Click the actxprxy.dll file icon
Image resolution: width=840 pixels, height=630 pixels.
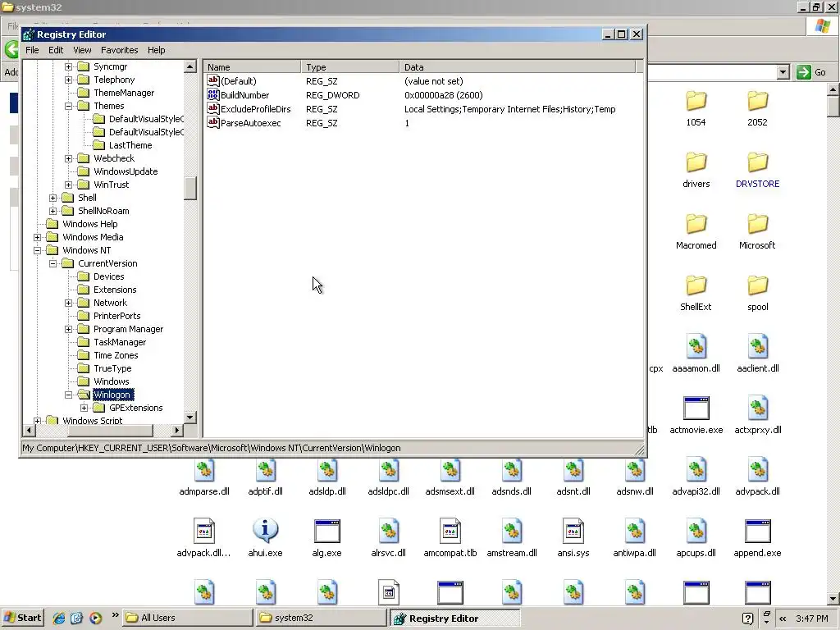757,409
